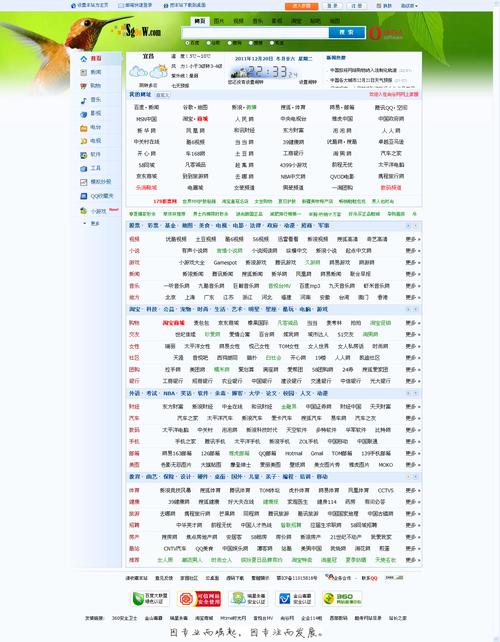The image size is (500, 642).
Task: Expand 更多 on the 游戏 row
Action: coord(412,262)
